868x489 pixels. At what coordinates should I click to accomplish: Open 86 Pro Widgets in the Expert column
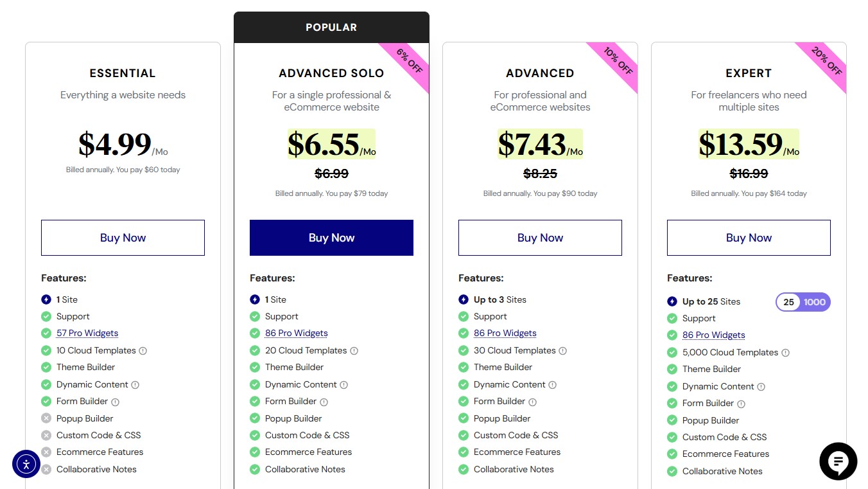pos(713,335)
